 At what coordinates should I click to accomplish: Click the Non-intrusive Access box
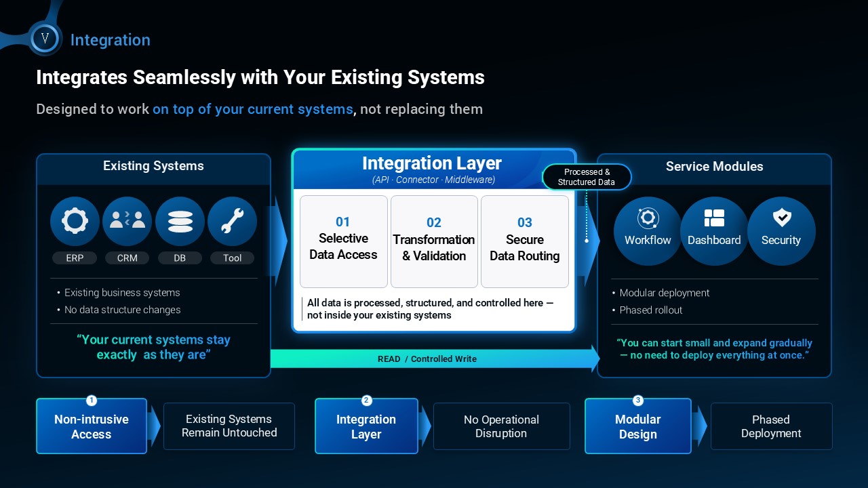pos(92,426)
